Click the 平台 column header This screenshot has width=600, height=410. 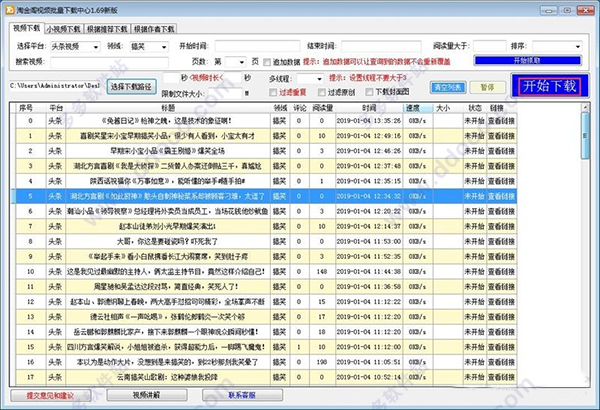tap(56, 108)
